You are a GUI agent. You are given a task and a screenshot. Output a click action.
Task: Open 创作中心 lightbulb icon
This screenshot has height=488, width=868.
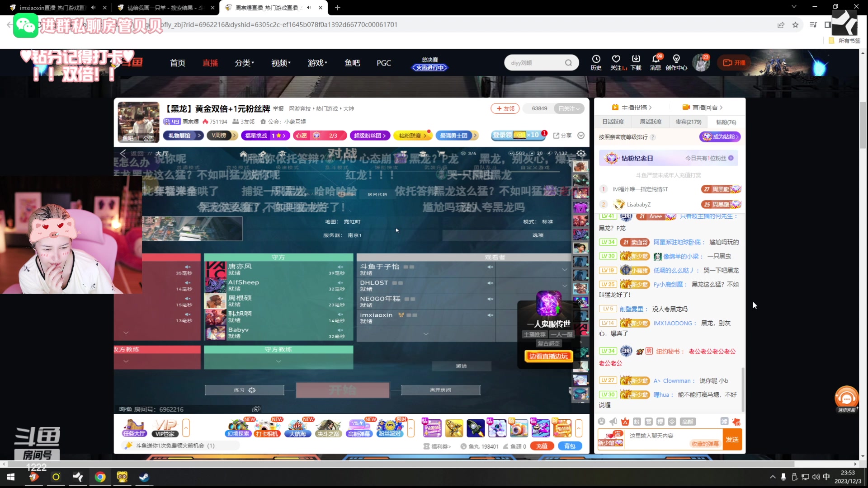676,62
